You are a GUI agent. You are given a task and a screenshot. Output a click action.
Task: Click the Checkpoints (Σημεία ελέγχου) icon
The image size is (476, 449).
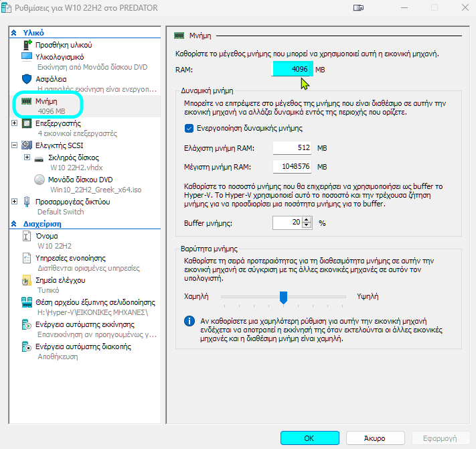[x=27, y=280]
